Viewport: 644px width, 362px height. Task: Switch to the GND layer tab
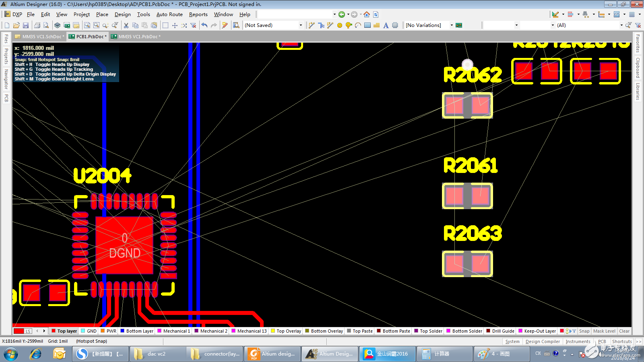point(89,331)
